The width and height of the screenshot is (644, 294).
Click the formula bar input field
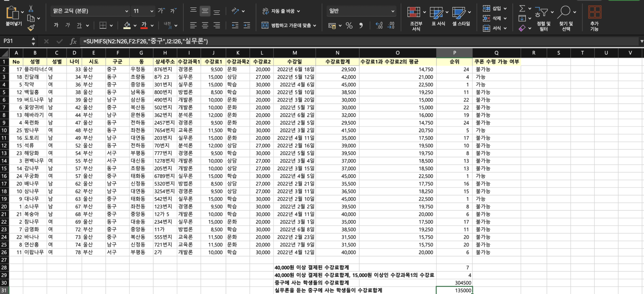(350, 41)
